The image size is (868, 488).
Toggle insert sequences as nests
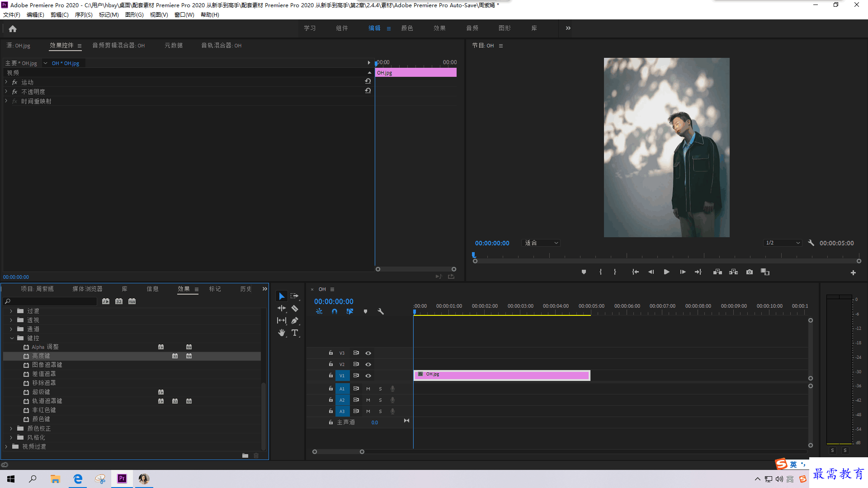coord(319,312)
